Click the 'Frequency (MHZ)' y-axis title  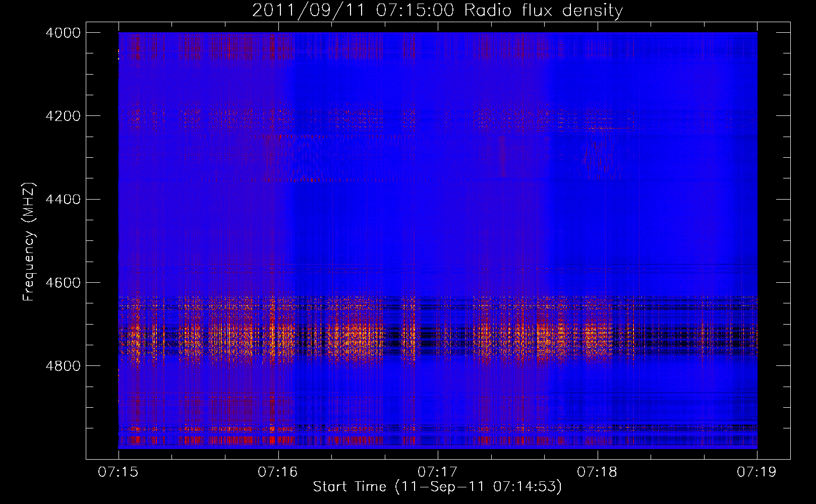click(29, 242)
